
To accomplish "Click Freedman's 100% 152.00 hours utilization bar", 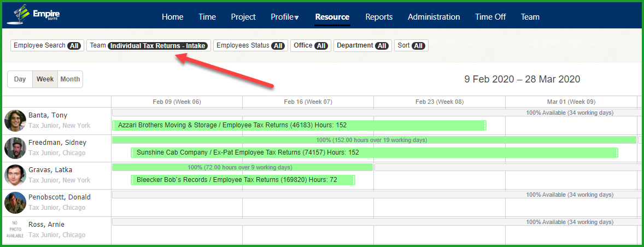I will 374,140.
